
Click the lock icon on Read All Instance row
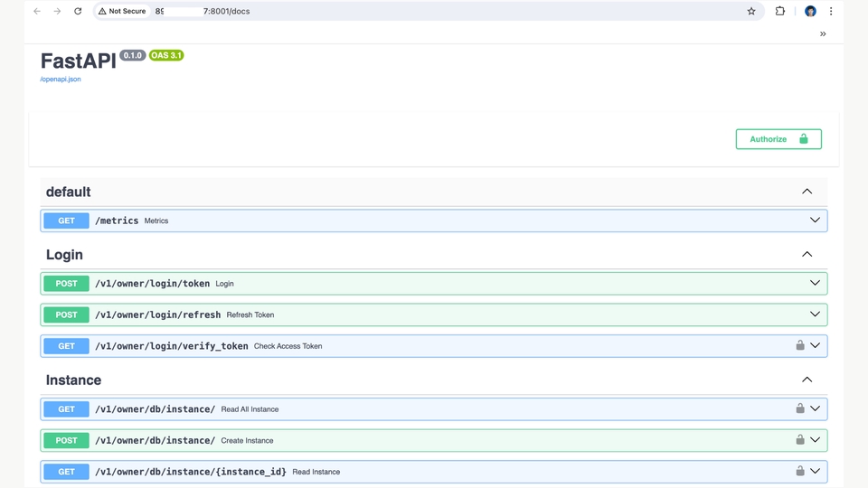pos(800,408)
